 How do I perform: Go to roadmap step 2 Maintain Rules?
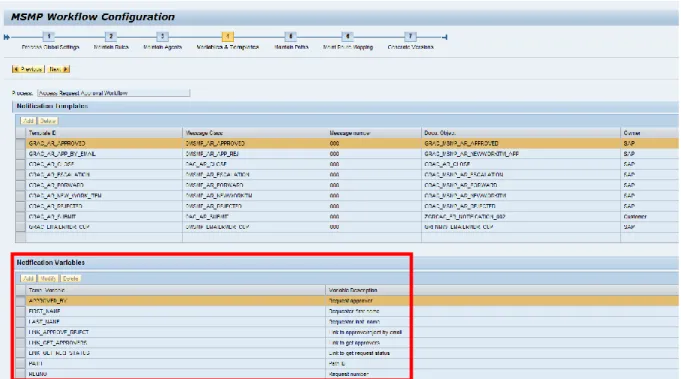(x=111, y=36)
